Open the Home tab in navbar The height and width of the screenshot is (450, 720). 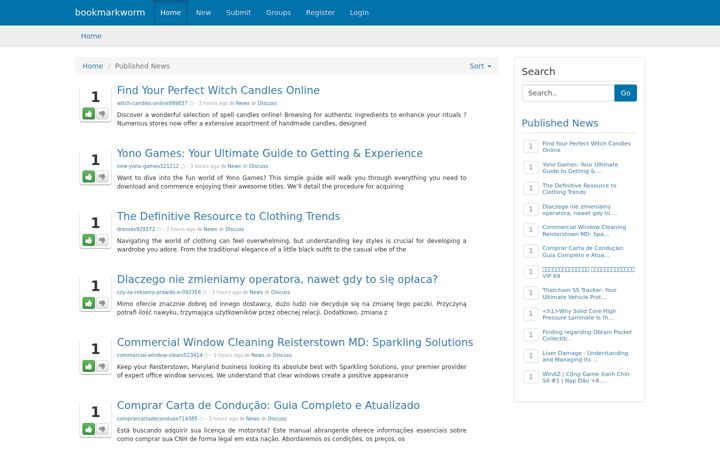click(170, 12)
